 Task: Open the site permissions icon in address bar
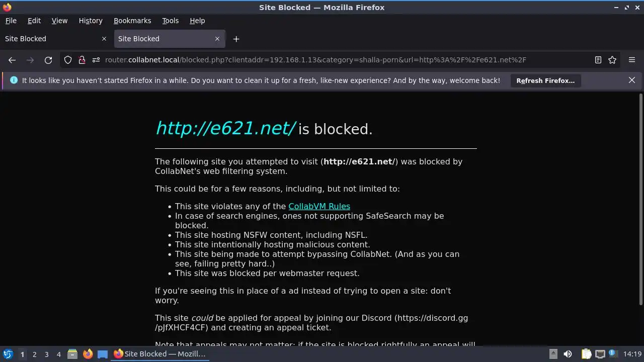(96, 60)
